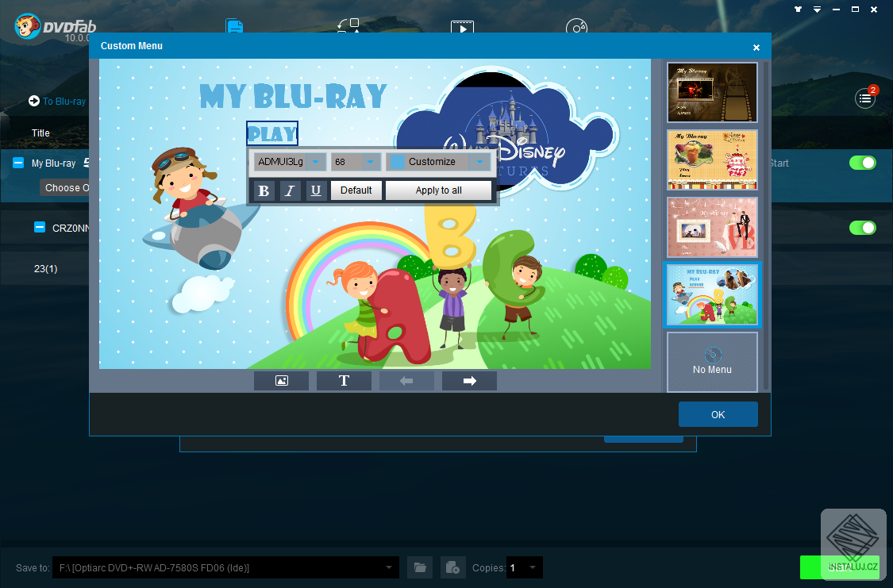The image size is (893, 588).
Task: Expand the Save to drive dropdown
Action: point(388,567)
